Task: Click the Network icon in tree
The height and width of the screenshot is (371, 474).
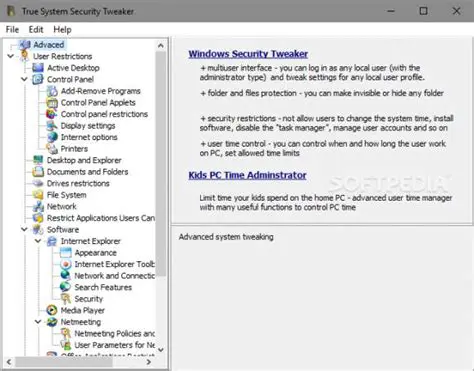Action: (x=38, y=206)
